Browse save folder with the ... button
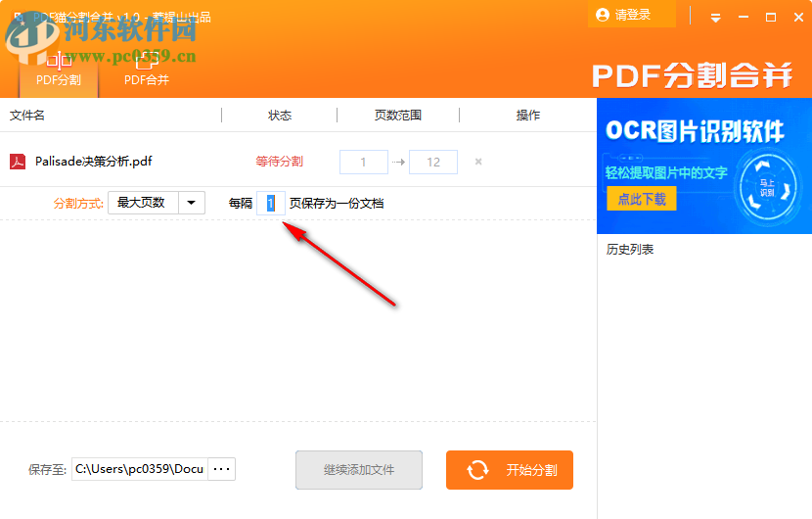812x519 pixels. tap(222, 469)
